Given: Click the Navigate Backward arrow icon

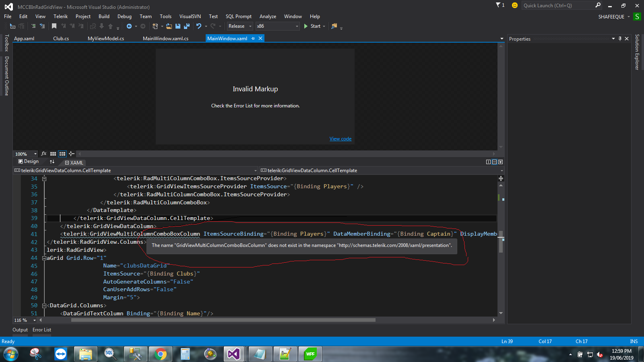Looking at the screenshot, I should click(129, 26).
